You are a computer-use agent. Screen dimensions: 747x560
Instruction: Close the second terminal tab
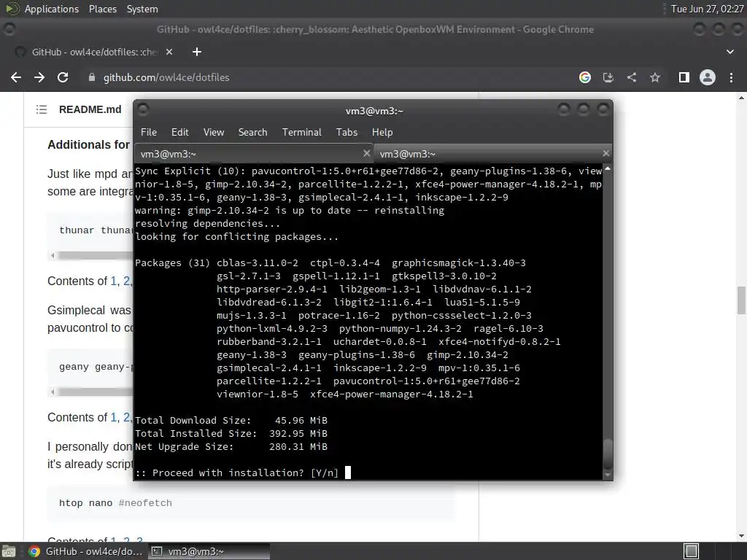(605, 153)
